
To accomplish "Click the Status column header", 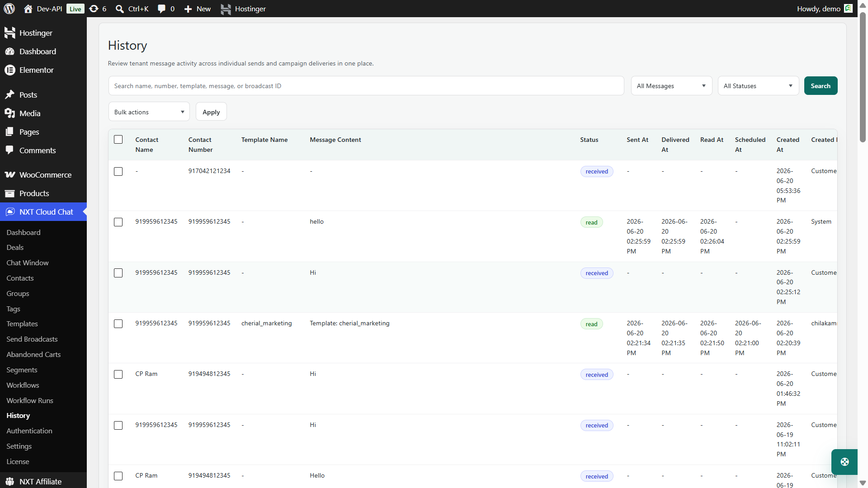I will click(x=589, y=140).
